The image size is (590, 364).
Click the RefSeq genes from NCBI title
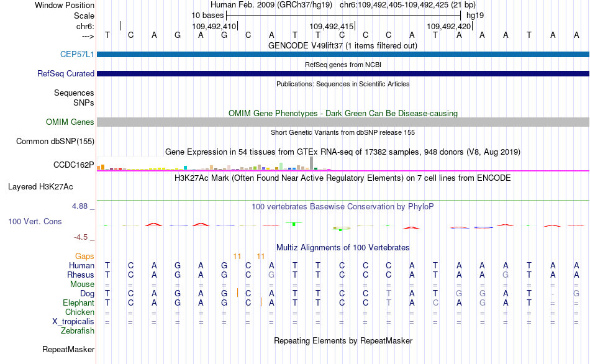click(x=343, y=65)
